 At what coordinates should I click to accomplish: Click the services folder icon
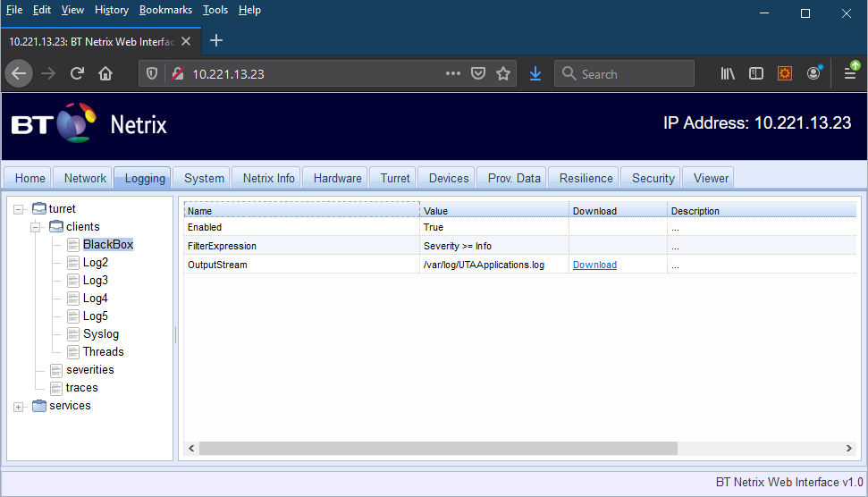(39, 406)
